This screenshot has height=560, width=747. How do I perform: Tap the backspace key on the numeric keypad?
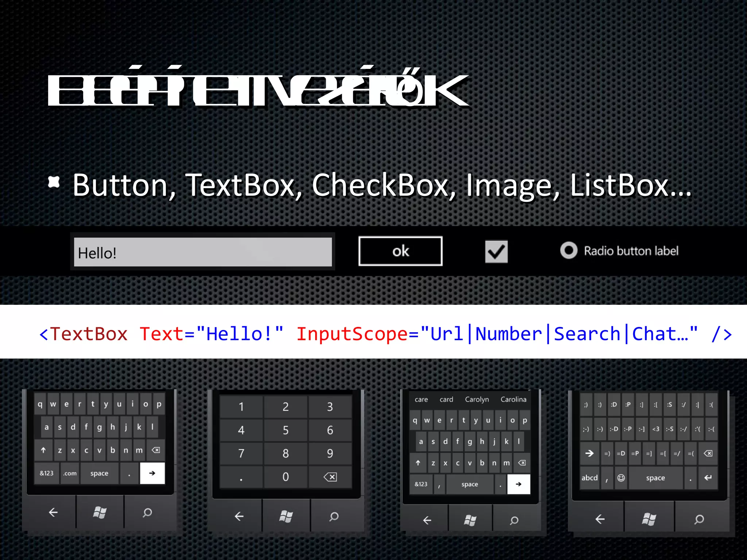(330, 477)
